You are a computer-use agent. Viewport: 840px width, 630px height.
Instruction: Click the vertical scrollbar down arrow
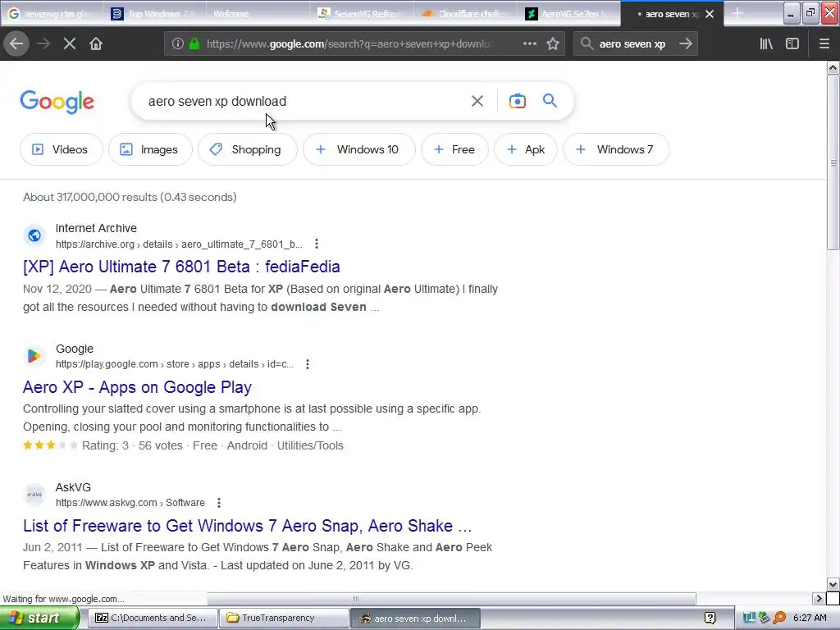pyautogui.click(x=833, y=584)
